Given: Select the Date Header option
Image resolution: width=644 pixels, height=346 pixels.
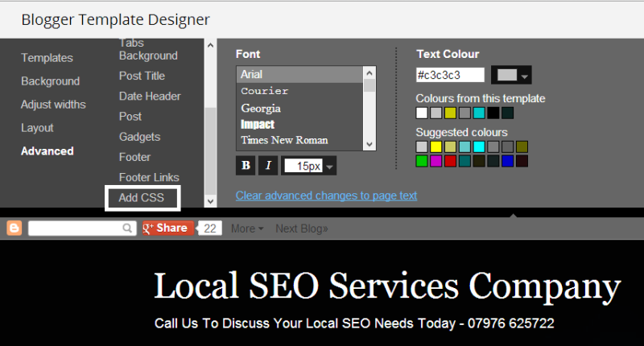Looking at the screenshot, I should (x=150, y=96).
